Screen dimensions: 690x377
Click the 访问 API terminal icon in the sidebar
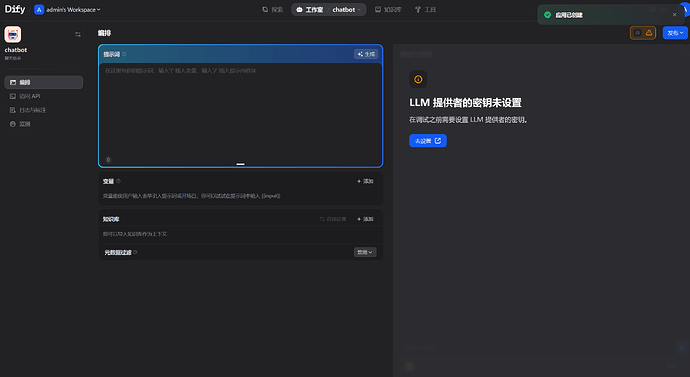coord(13,96)
